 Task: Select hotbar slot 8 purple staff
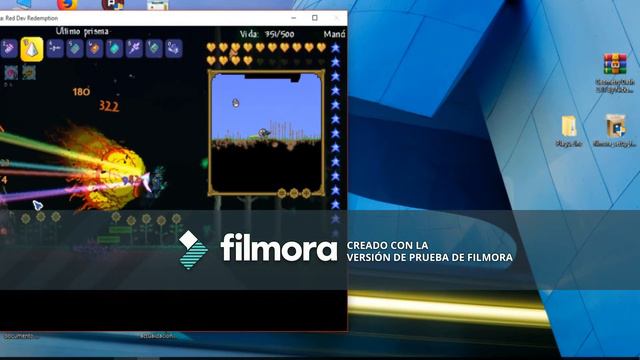coord(134,49)
